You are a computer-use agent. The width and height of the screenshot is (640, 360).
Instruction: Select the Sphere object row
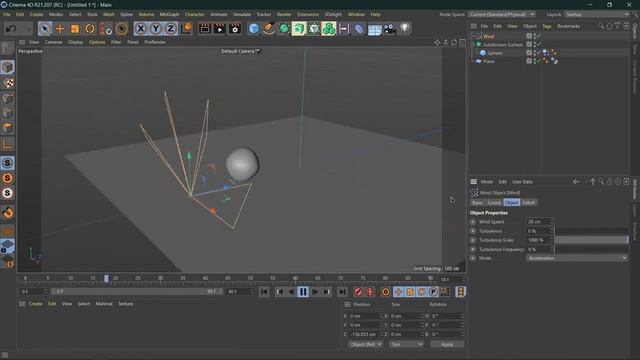494,53
